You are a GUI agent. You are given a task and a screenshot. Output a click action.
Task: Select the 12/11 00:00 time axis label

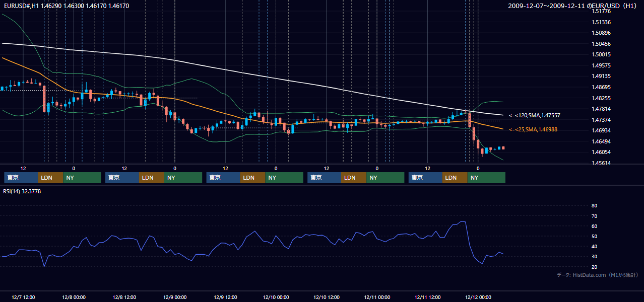pyautogui.click(x=377, y=297)
